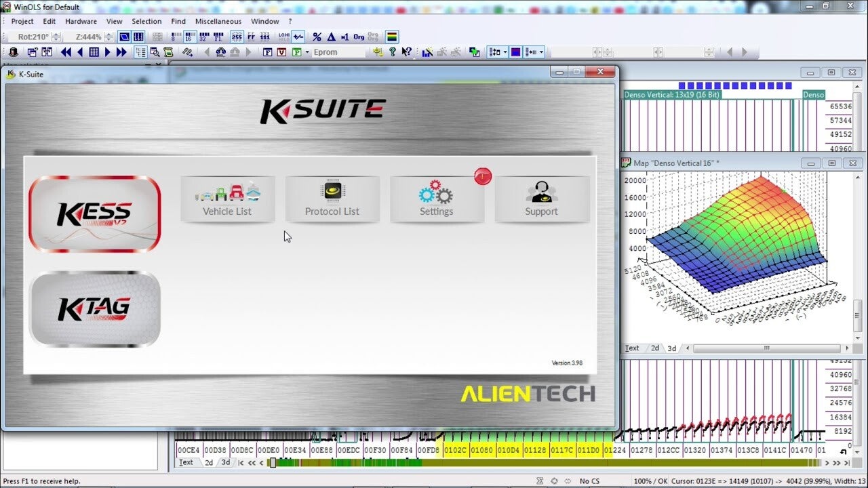The image size is (868, 488).
Task: Expand the dropdown arrow beside the P button
Action: [307, 52]
